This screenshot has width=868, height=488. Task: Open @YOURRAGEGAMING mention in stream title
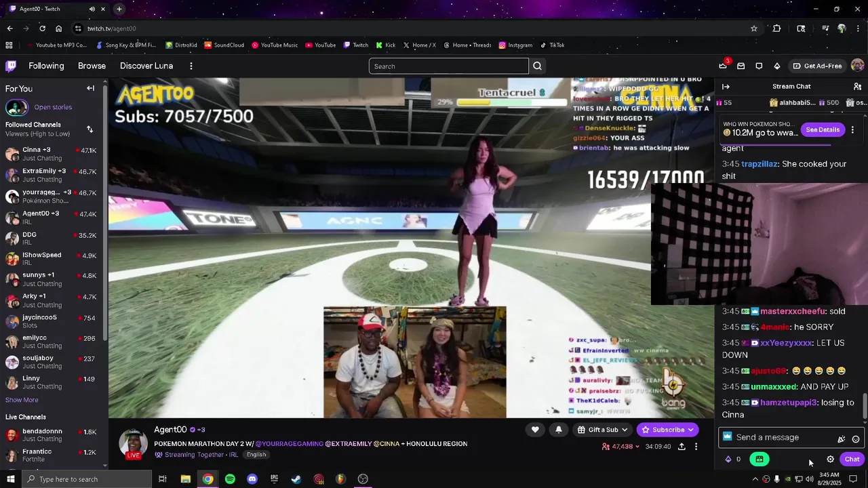(289, 444)
